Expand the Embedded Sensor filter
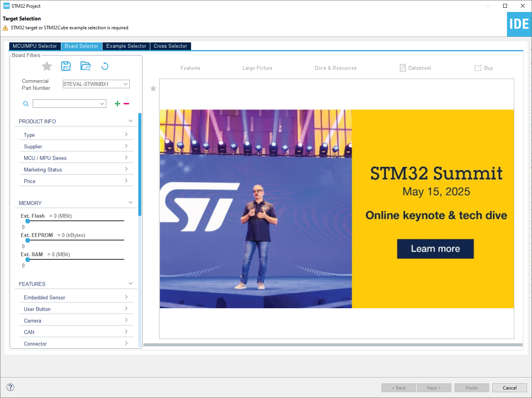The image size is (532, 398). 126,297
